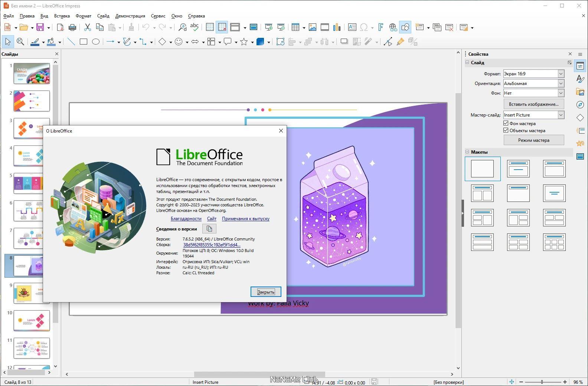Uncheck the Объекты мастера checkbox
This screenshot has width=588, height=386.
point(506,130)
